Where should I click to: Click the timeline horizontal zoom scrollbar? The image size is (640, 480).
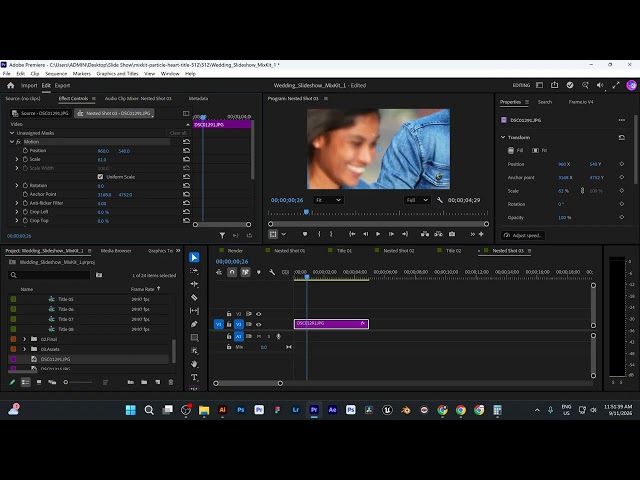(248, 383)
